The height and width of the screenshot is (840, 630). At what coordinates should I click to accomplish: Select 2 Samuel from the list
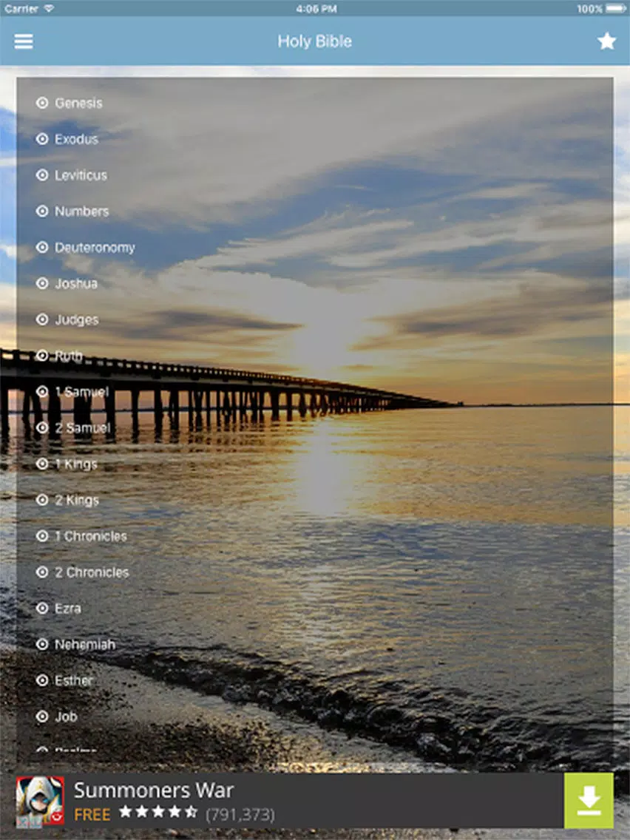point(83,427)
